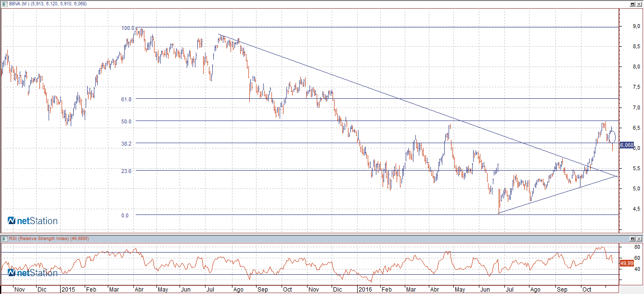Maximize the BBVA price chart panel
Viewport: 644px width, 294px height.
tap(632, 4)
